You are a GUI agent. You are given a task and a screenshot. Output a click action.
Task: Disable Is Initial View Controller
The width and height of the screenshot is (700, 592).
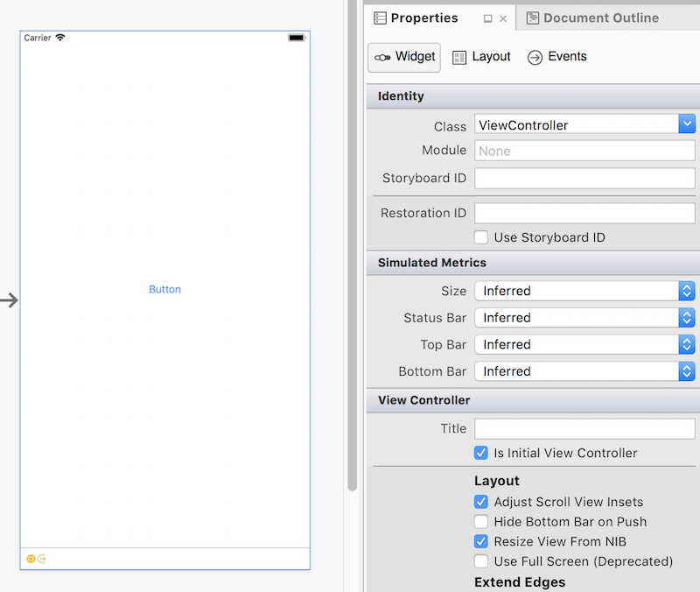click(x=480, y=453)
